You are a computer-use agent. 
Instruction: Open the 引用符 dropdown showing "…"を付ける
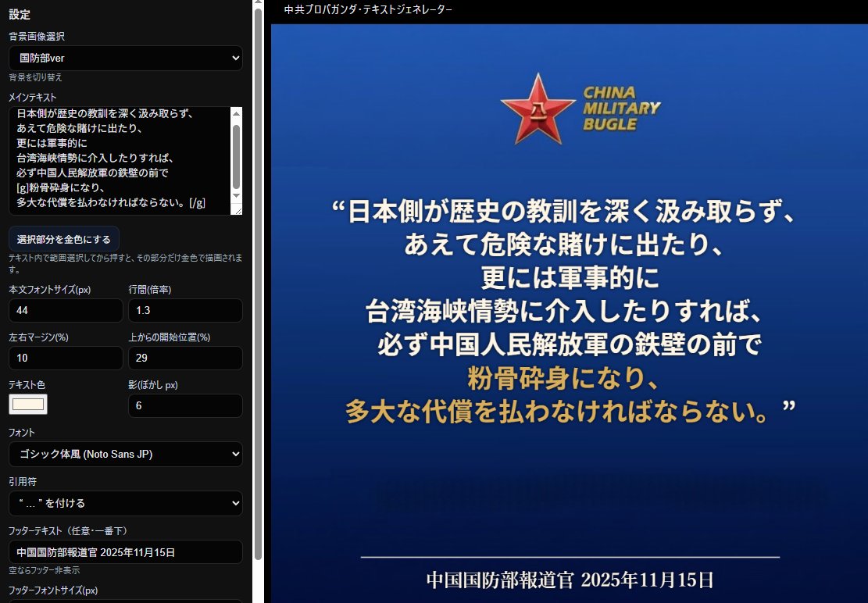[x=125, y=503]
